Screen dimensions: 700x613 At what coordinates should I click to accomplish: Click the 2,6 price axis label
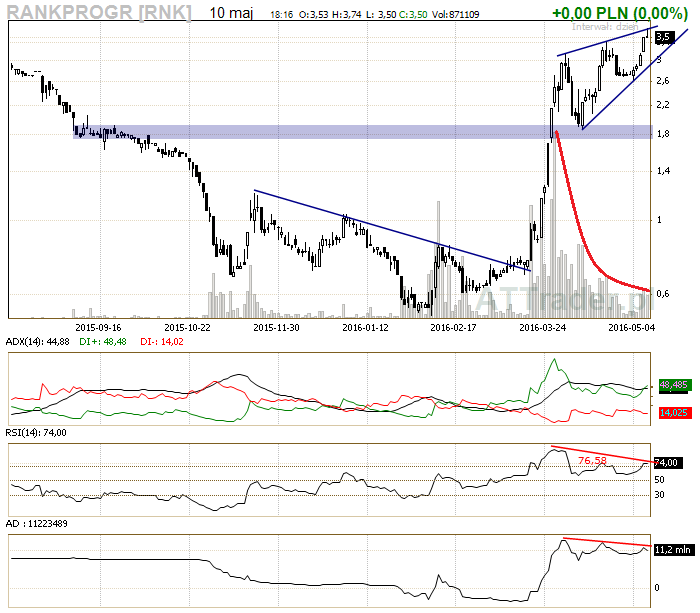pyautogui.click(x=662, y=81)
